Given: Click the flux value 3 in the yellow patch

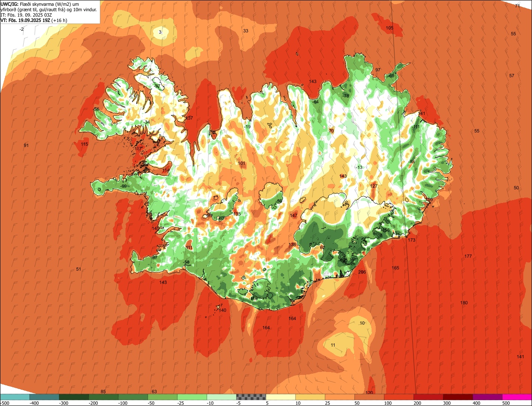Looking at the screenshot, I should coord(160,32).
